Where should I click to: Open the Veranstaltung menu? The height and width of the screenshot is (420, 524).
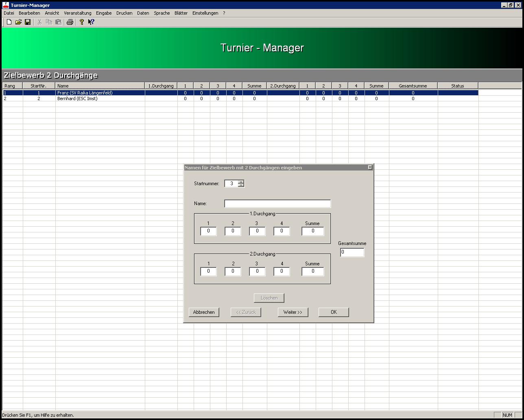[78, 13]
